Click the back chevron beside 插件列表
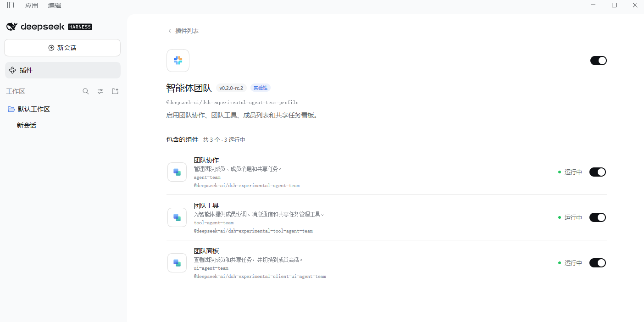Viewport: 644px width, 322px height. [x=169, y=31]
